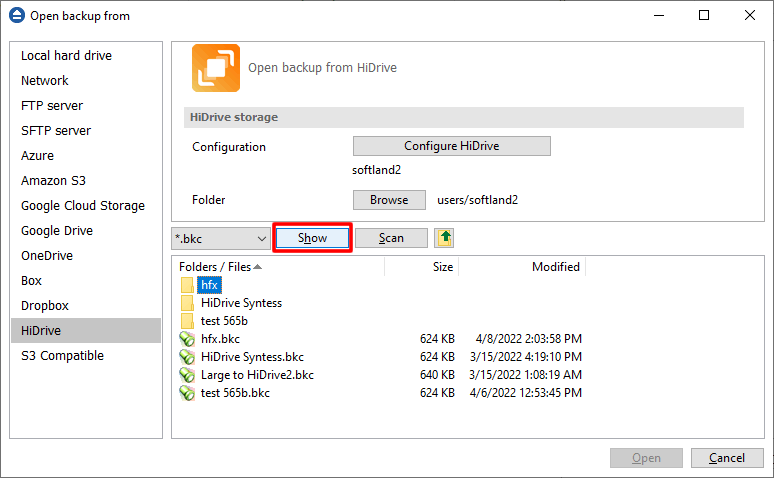Click the 4/8/2022 2:03:58 PM date
This screenshot has width=774, height=478.
coord(529,339)
